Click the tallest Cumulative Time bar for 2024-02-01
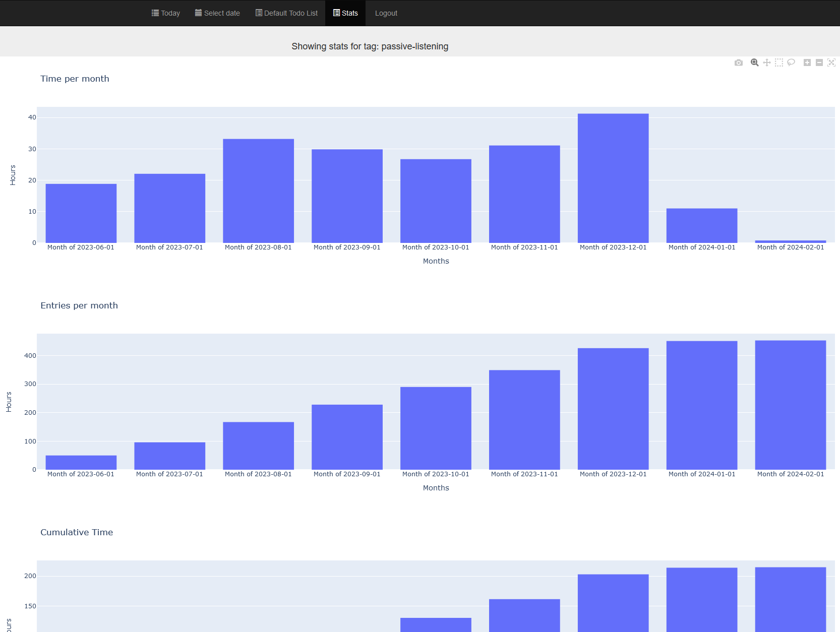 [791, 600]
